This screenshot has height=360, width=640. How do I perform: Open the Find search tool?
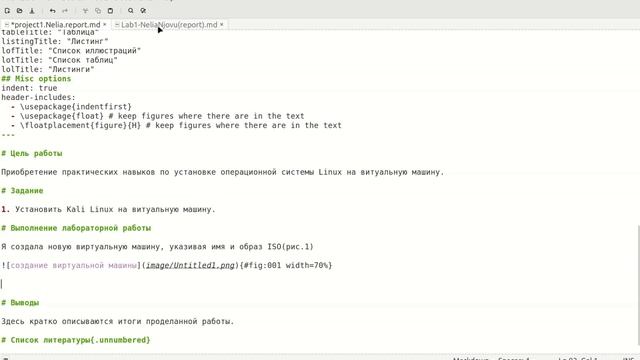click(131, 11)
